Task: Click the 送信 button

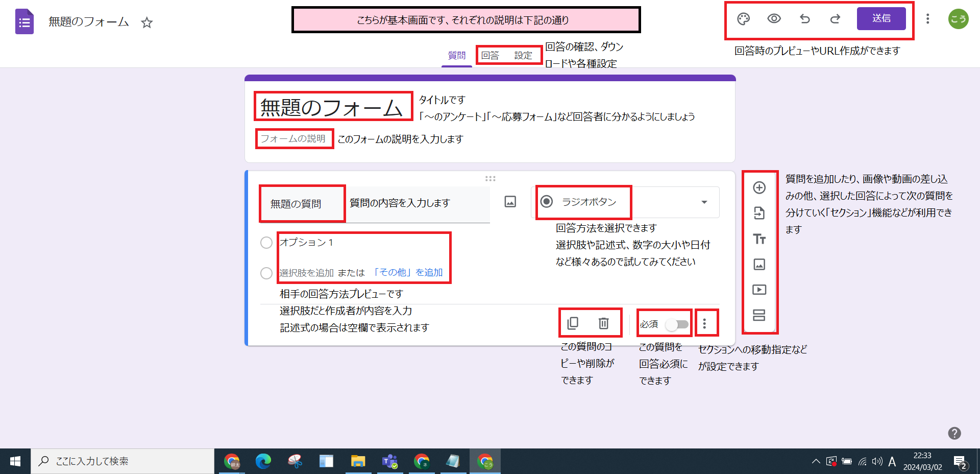Action: click(881, 19)
